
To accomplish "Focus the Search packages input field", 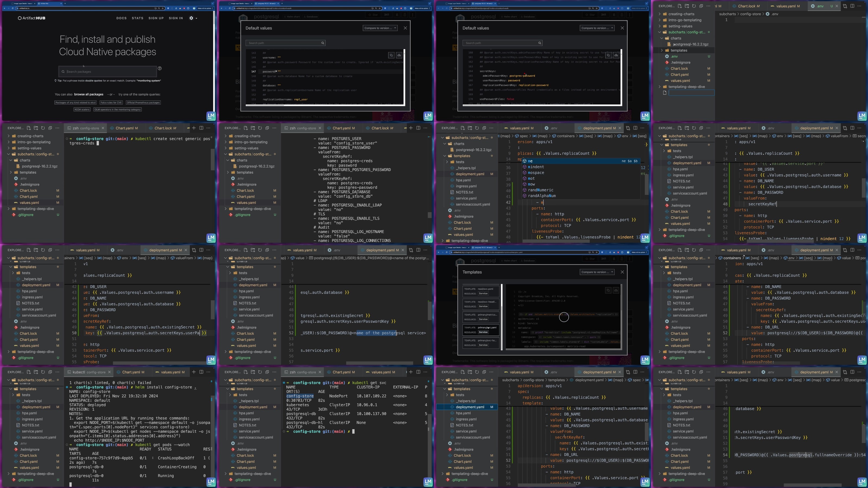I will pos(107,71).
